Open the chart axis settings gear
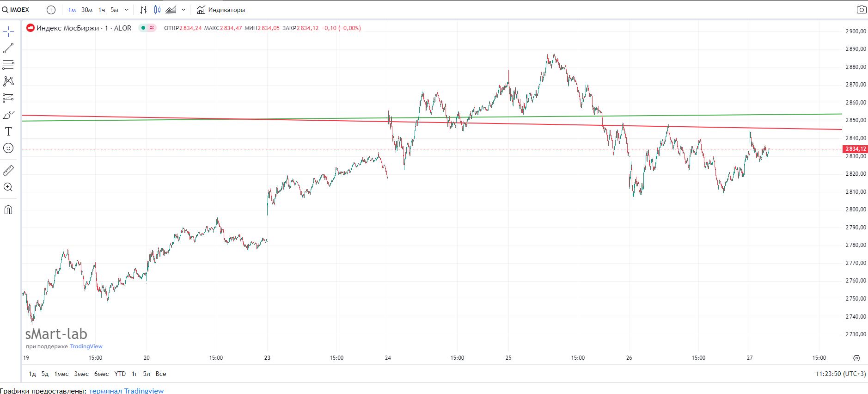 856,358
